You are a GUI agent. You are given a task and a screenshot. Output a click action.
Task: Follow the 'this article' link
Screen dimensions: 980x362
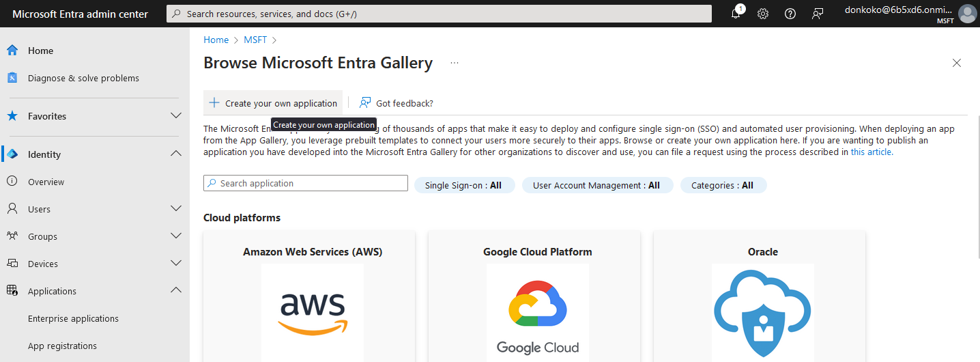point(871,152)
